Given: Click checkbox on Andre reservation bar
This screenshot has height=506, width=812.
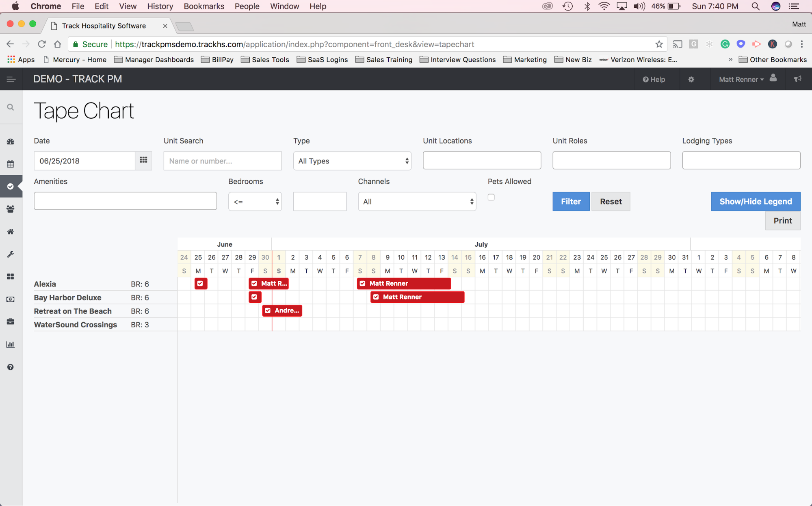Looking at the screenshot, I should tap(268, 311).
